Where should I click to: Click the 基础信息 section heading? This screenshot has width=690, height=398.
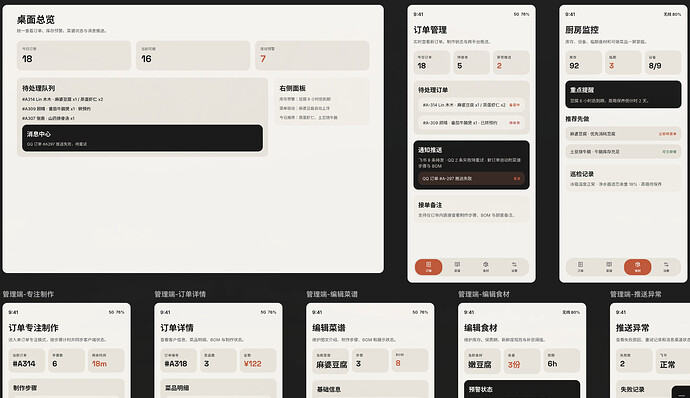pos(329,389)
